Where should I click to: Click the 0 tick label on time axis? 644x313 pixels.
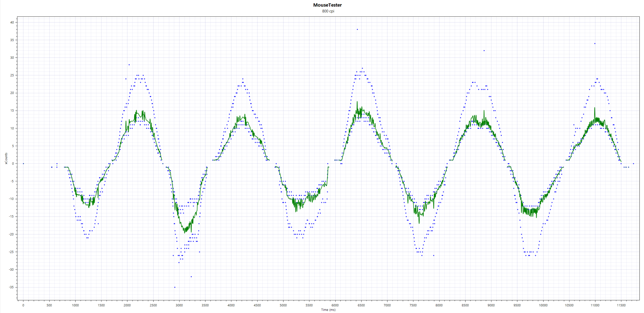23,305
